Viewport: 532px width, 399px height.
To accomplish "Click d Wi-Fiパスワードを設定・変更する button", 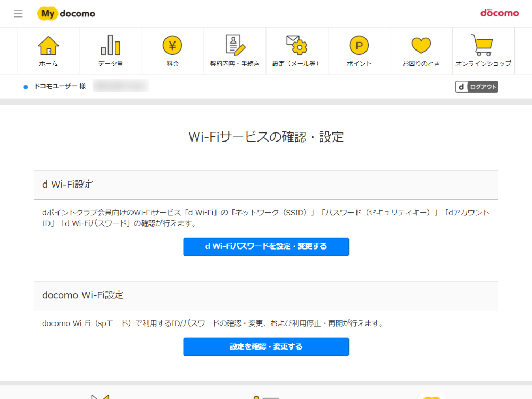I will tap(266, 247).
